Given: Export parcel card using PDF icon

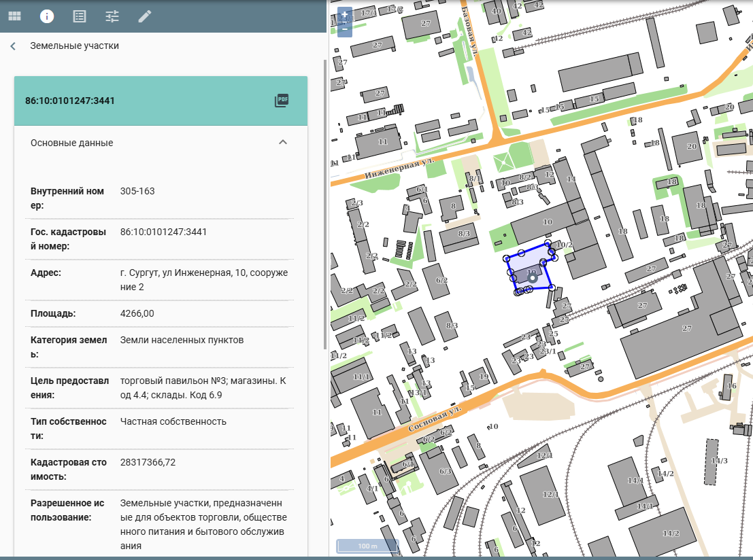Looking at the screenshot, I should [x=282, y=101].
